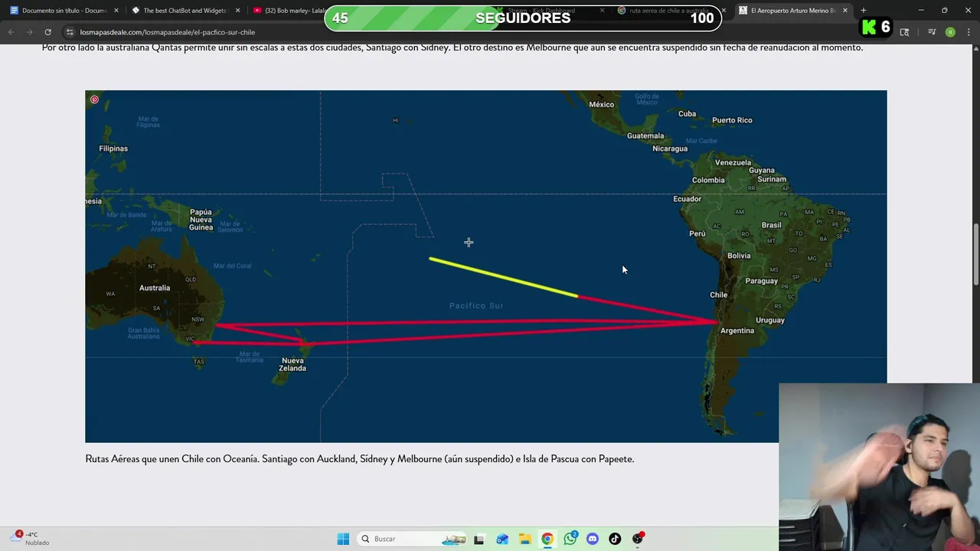Close the Documento sin título tab
980x551 pixels.
coord(116,11)
